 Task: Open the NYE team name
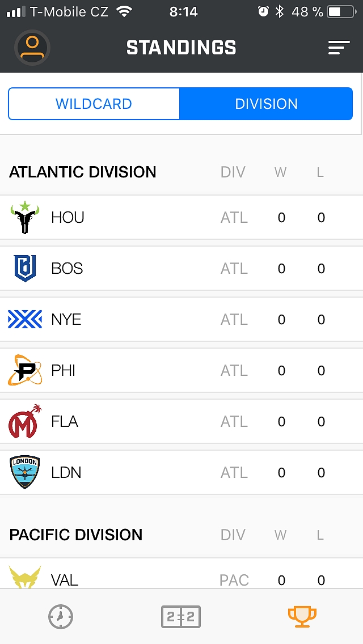click(x=66, y=320)
